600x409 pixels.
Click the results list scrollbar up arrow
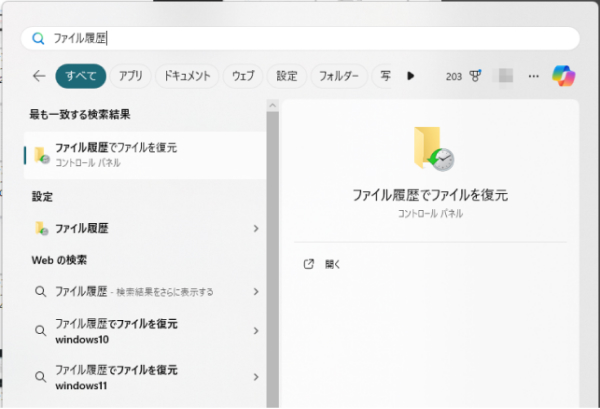272,105
